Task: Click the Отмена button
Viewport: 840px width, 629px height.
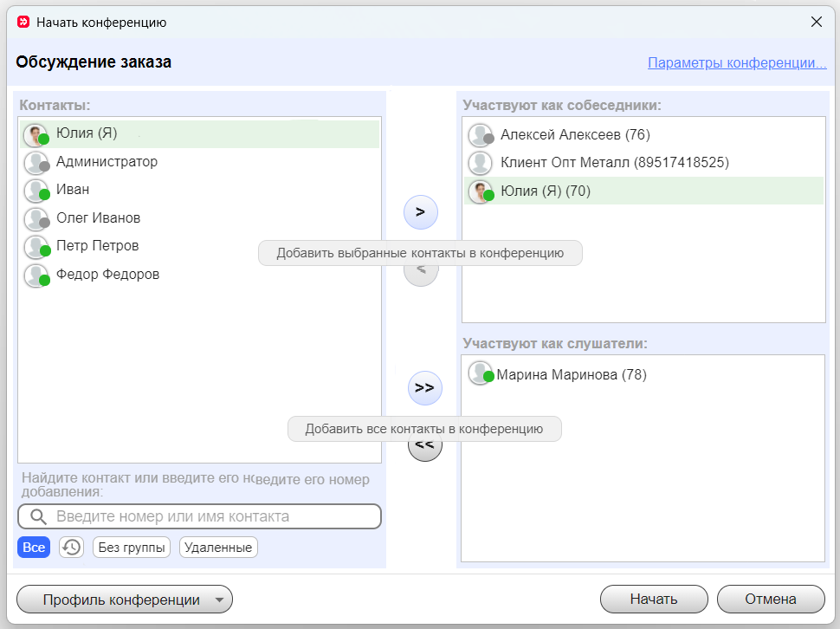Action: click(x=770, y=600)
